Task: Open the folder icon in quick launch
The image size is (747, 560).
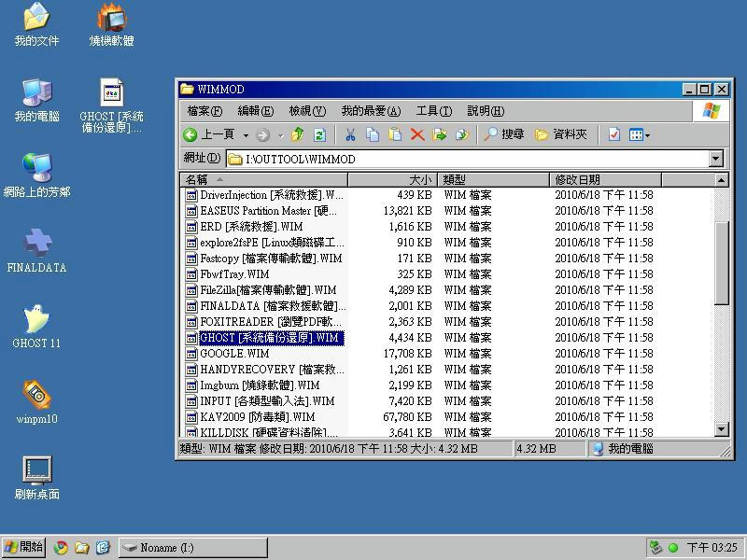Action: [82, 548]
